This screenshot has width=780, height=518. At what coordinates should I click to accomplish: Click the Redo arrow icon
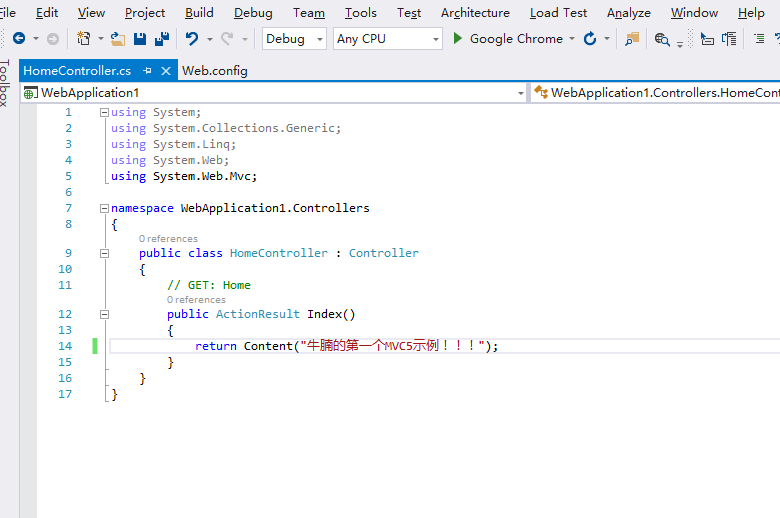tap(227, 38)
